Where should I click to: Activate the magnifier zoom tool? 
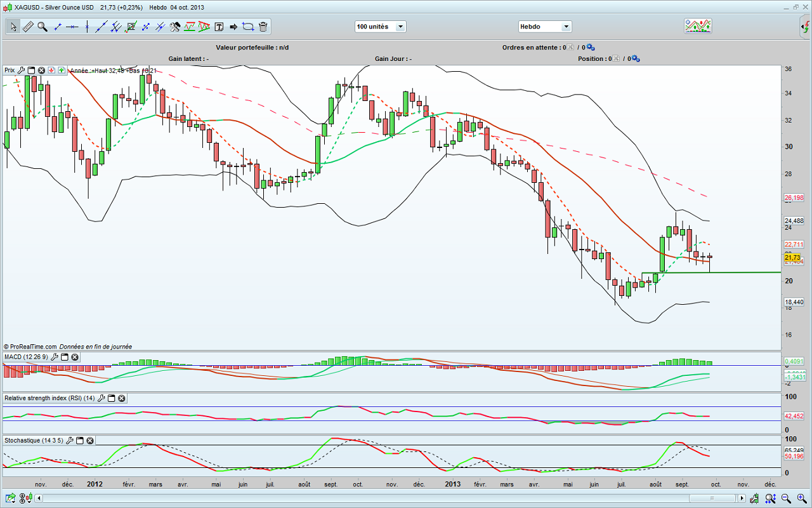point(43,27)
